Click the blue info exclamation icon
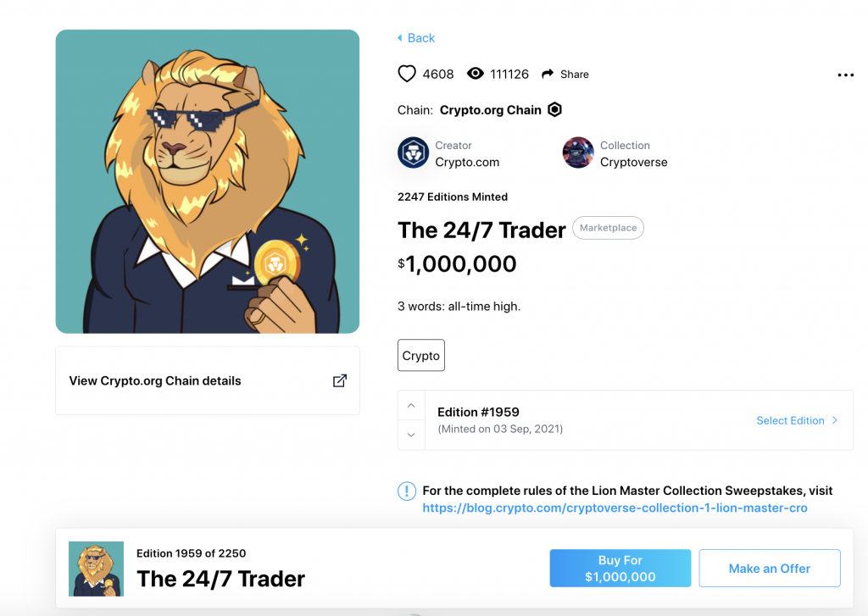The width and height of the screenshot is (868, 616). (407, 491)
